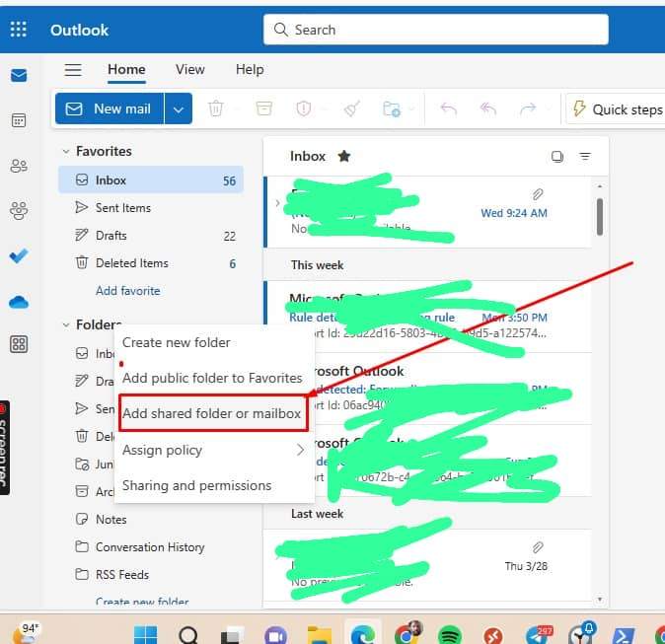Select the Conversation History folder
The width and height of the screenshot is (665, 644).
click(151, 547)
